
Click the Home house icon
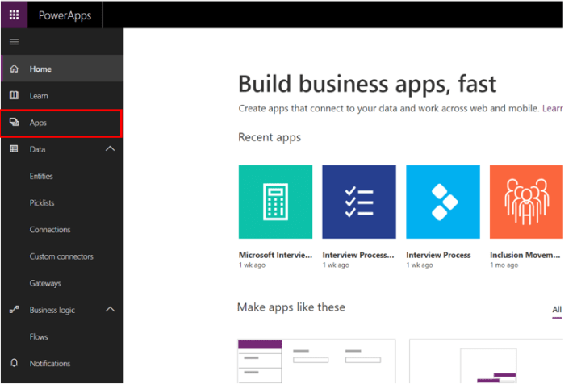(x=14, y=69)
